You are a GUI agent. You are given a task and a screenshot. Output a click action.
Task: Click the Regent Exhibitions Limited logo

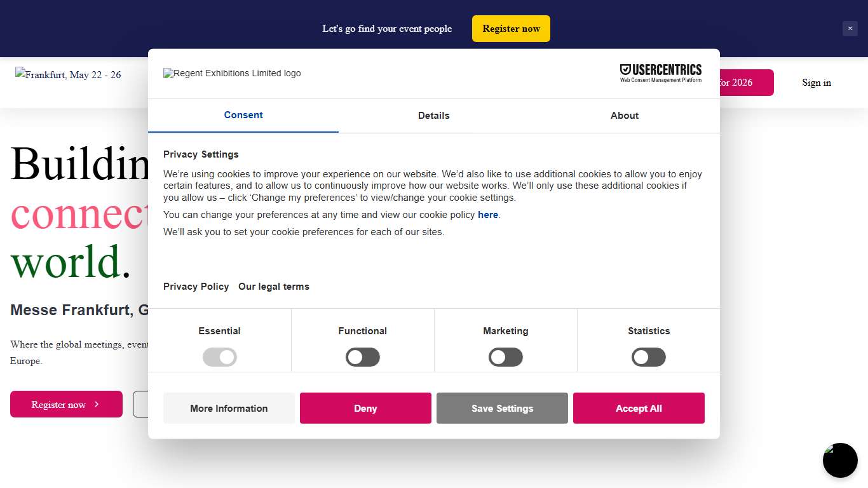coord(232,74)
